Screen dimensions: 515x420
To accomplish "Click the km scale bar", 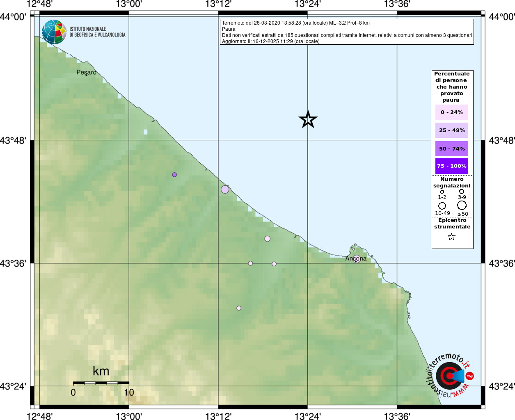I will pos(101,383).
